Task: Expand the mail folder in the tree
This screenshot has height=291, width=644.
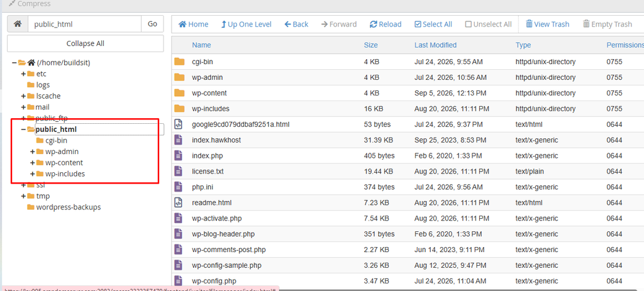Action: click(x=23, y=107)
